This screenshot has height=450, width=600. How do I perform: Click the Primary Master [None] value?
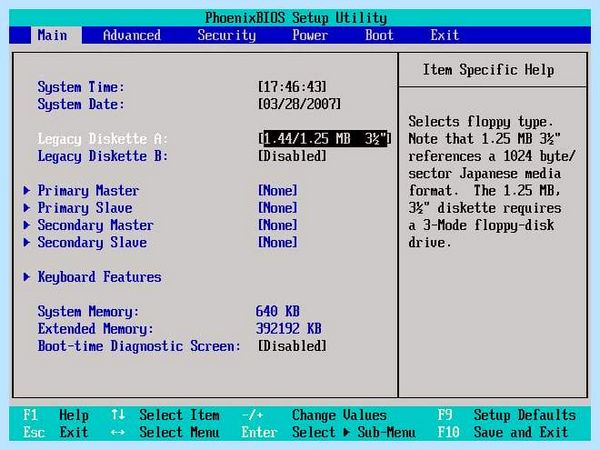pyautogui.click(x=278, y=190)
